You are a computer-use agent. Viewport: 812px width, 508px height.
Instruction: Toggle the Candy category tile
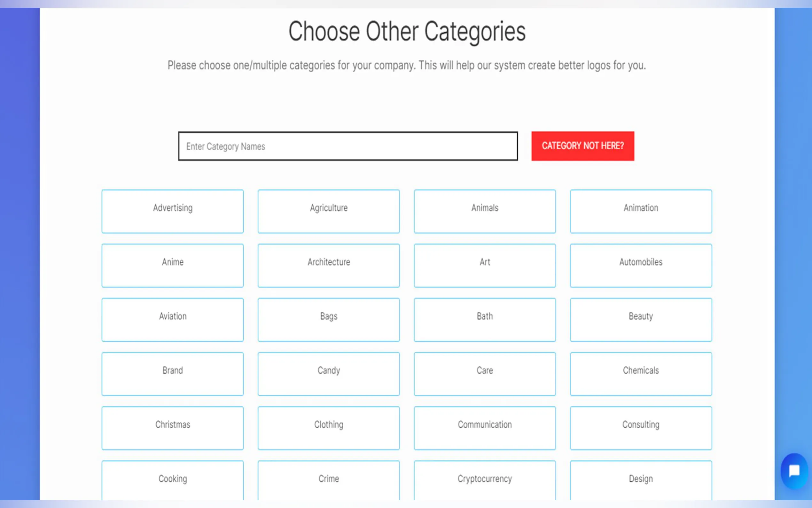pos(329,374)
